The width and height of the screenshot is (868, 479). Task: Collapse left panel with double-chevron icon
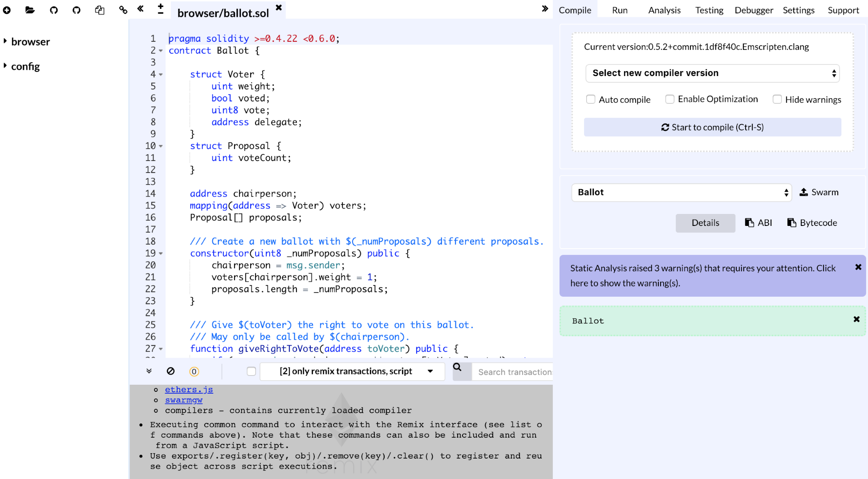141,8
